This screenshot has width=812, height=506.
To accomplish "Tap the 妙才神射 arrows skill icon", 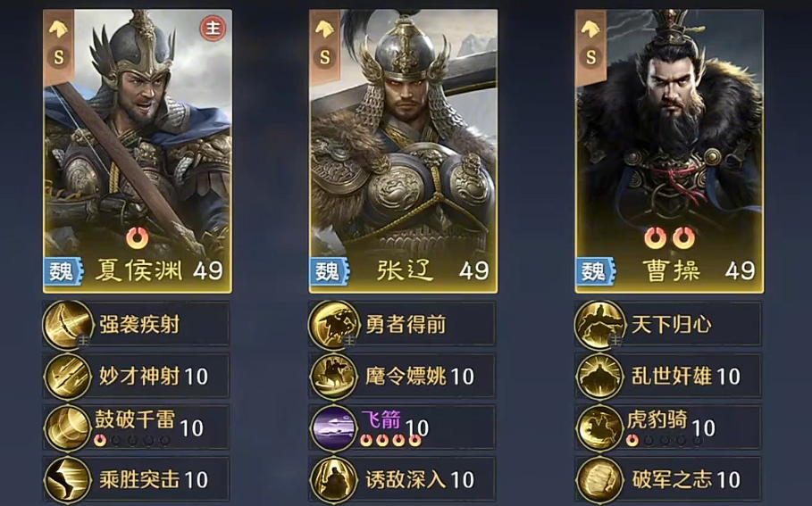I will (68, 376).
